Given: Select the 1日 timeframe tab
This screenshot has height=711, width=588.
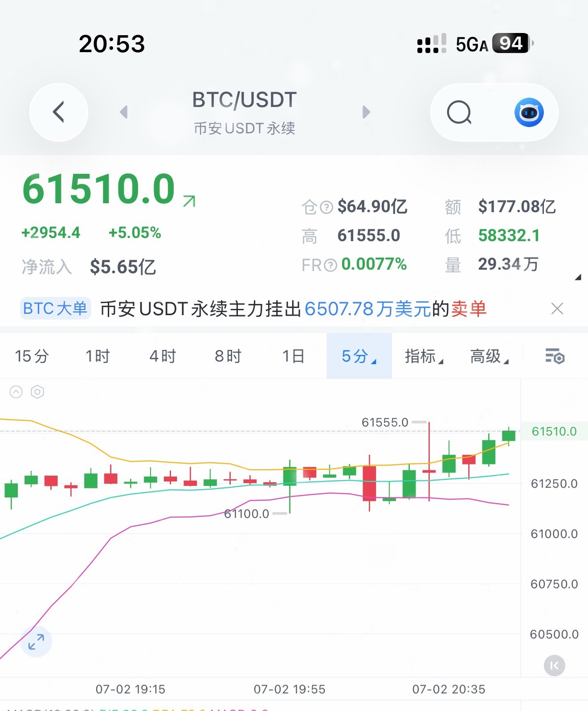Looking at the screenshot, I should (293, 356).
